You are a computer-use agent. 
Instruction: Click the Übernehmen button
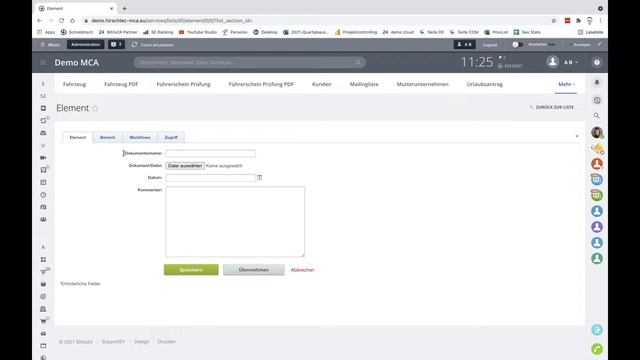pyautogui.click(x=253, y=270)
